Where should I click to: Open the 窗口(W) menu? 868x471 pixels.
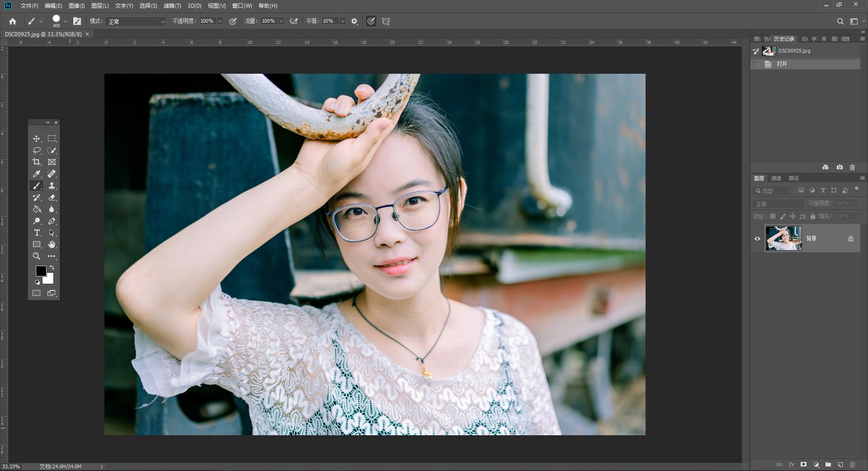(x=242, y=6)
